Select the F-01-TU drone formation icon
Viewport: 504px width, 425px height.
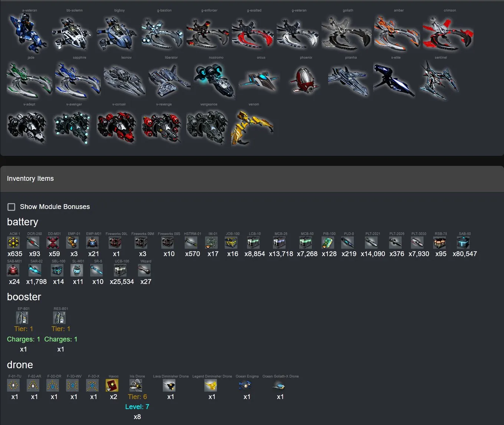14,385
